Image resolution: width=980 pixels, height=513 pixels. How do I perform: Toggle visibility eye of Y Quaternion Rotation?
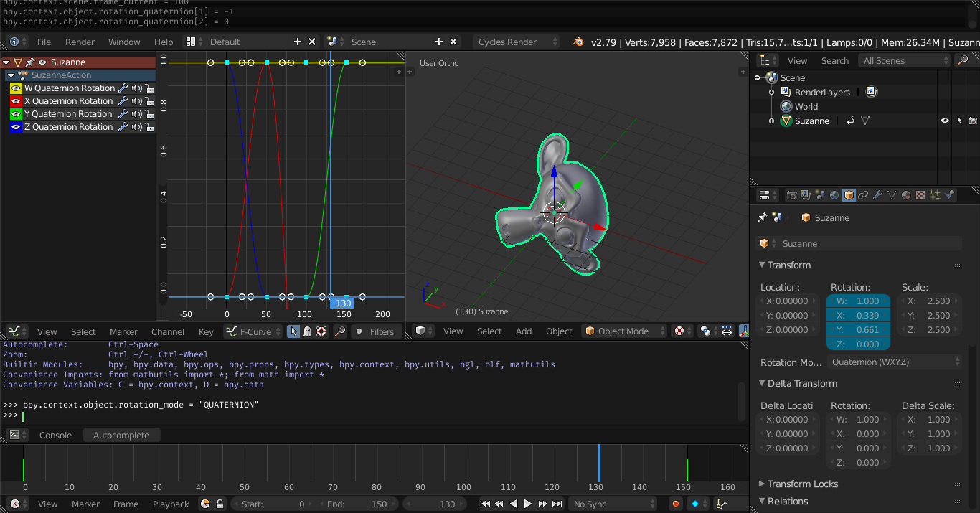16,114
